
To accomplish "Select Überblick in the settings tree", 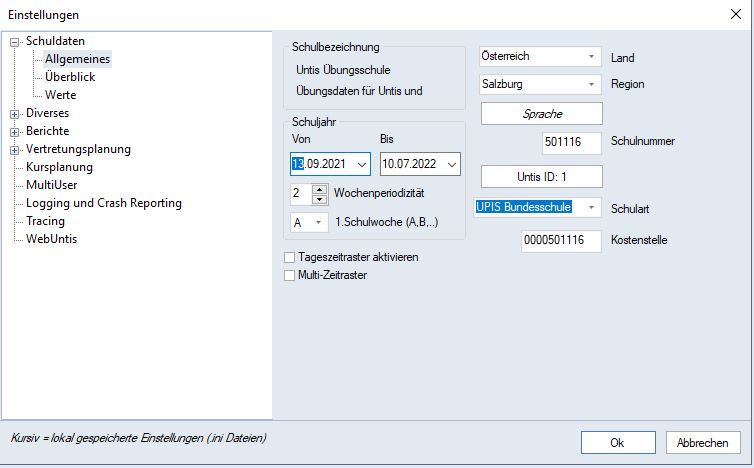I will [70, 77].
